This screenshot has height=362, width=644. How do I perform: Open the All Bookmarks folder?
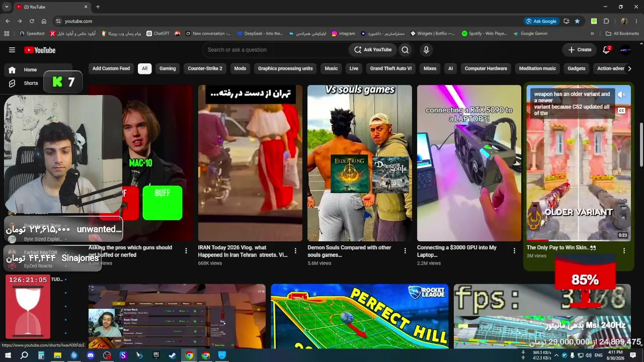pos(622,34)
